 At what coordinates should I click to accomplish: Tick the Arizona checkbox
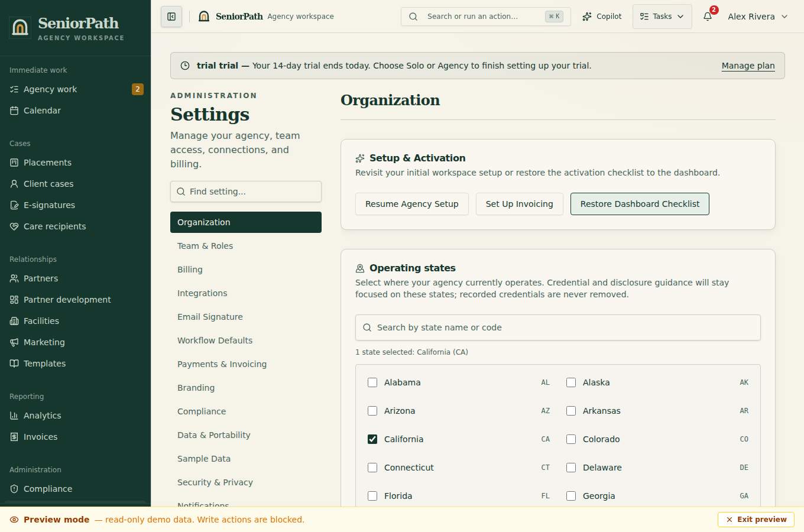(372, 411)
